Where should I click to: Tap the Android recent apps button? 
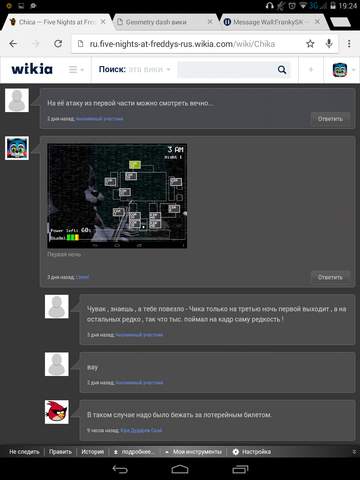pos(240,469)
